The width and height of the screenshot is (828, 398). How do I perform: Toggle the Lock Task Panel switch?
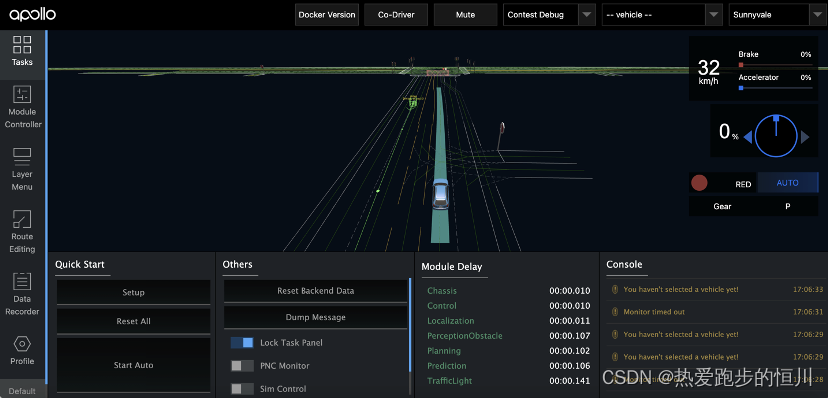point(242,343)
